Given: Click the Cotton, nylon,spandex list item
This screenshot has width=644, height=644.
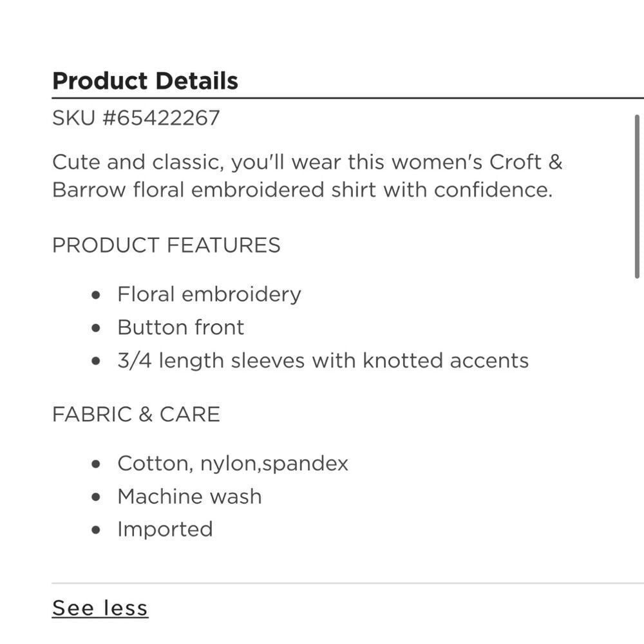Looking at the screenshot, I should pyautogui.click(x=233, y=464).
